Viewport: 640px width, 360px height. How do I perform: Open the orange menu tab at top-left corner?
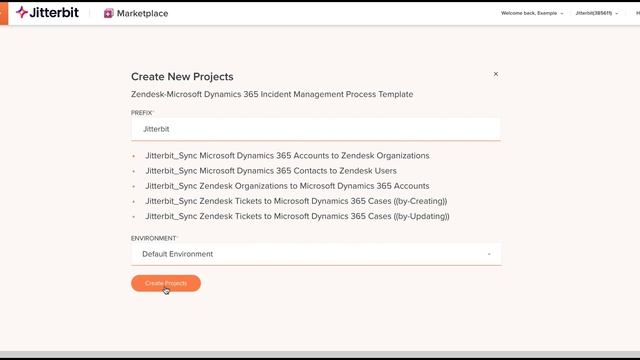click(x=4, y=13)
